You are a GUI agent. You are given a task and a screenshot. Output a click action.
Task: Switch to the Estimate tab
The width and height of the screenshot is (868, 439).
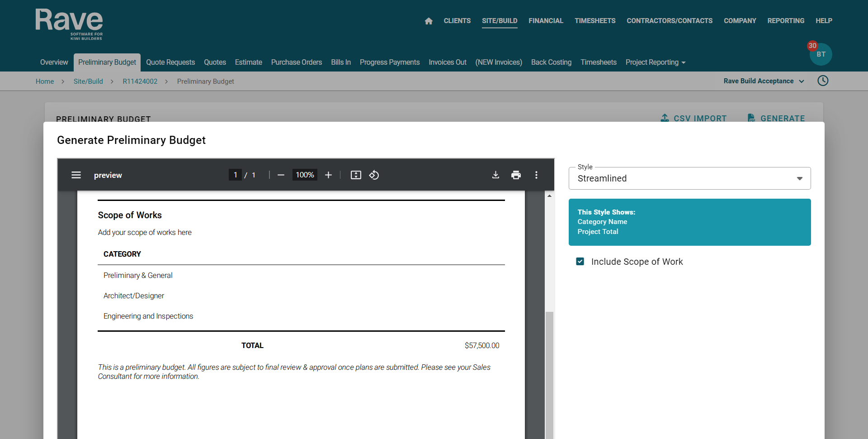[x=249, y=62]
